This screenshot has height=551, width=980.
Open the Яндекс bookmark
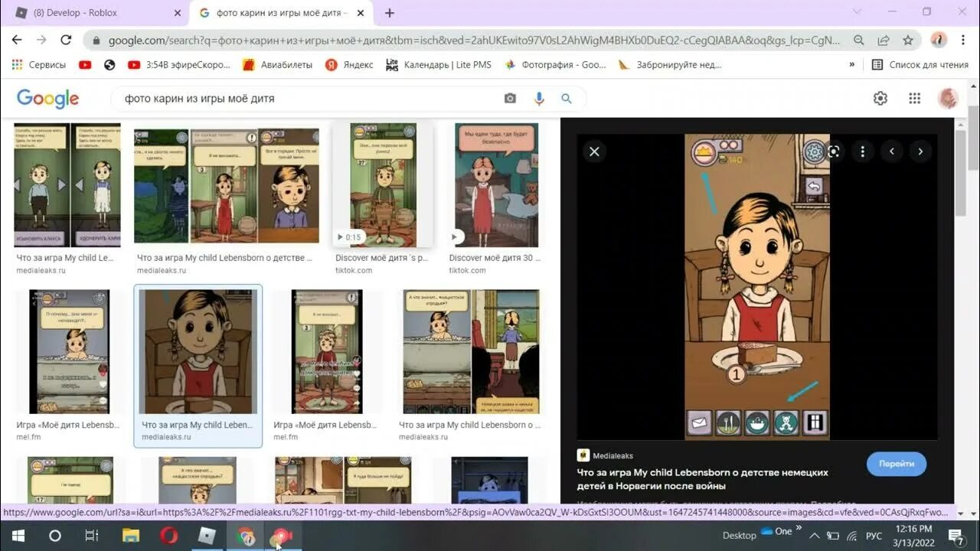tap(349, 65)
